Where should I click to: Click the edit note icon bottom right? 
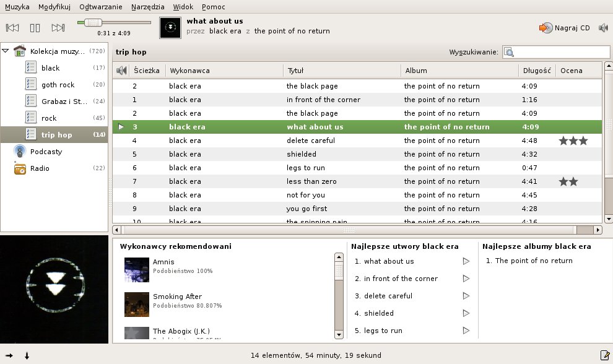pos(605,355)
